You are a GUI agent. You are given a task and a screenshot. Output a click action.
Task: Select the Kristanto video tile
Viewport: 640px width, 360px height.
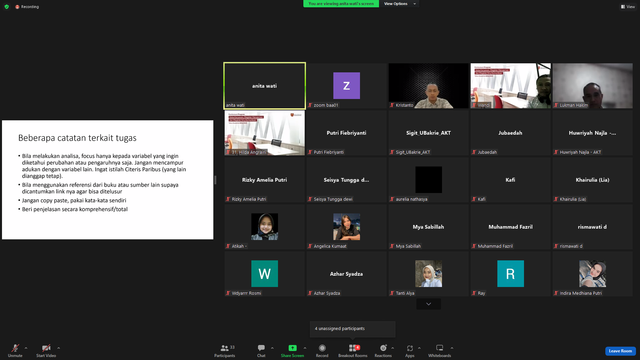[429, 86]
